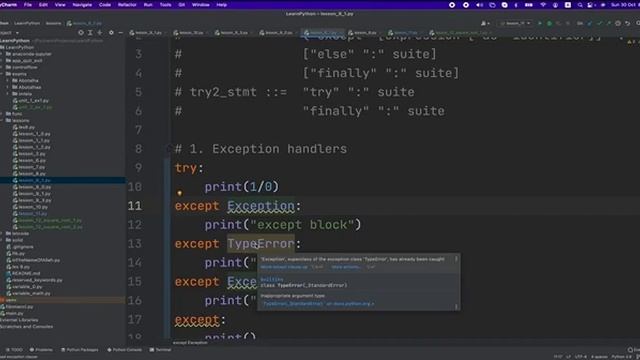
Task: Collapse the lessons folder arrow
Action: pyautogui.click(x=2, y=120)
